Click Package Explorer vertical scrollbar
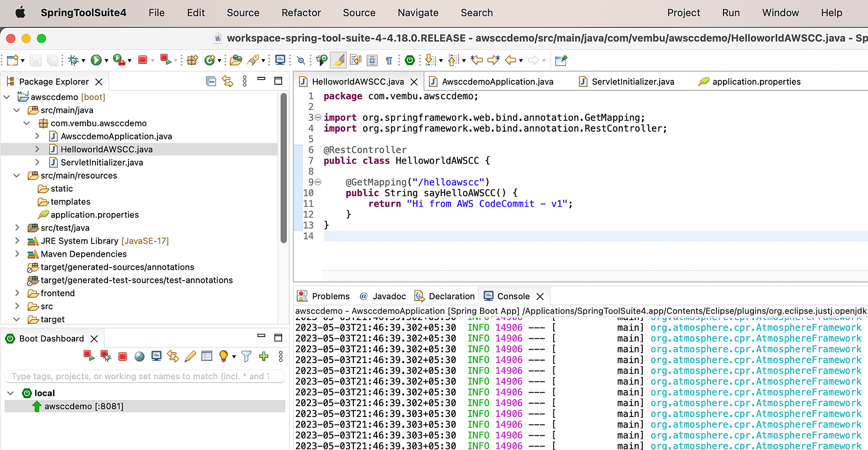 tap(283, 169)
